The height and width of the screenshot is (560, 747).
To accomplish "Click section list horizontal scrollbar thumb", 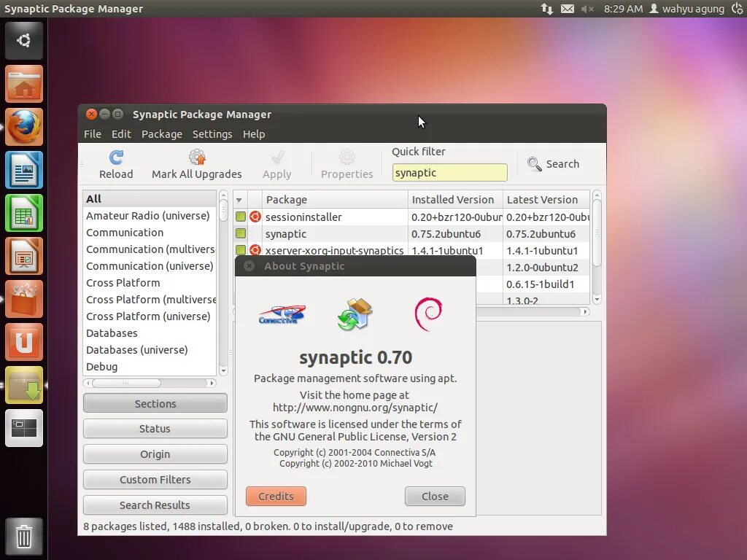I will tap(126, 383).
